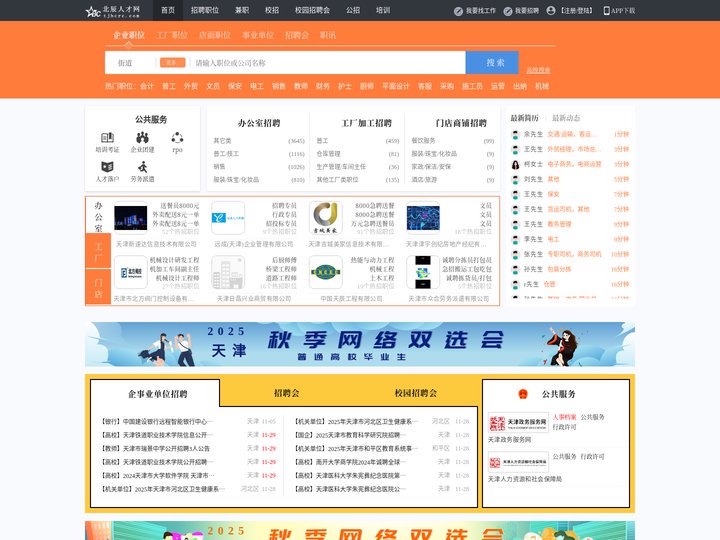Click avatar of 刘先生 in resume list

click(x=516, y=180)
